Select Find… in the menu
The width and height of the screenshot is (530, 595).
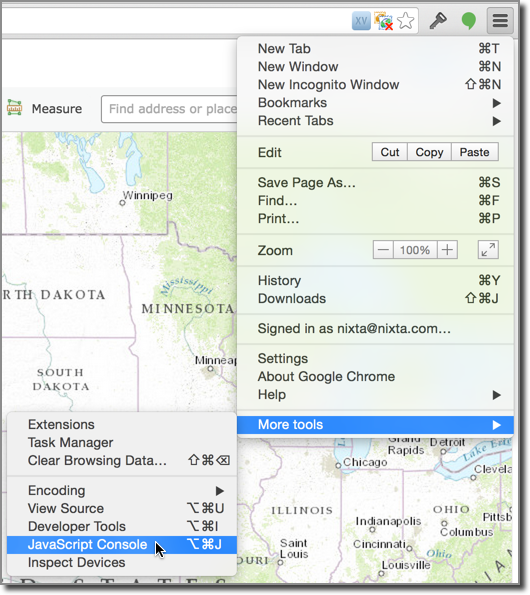[x=375, y=200]
